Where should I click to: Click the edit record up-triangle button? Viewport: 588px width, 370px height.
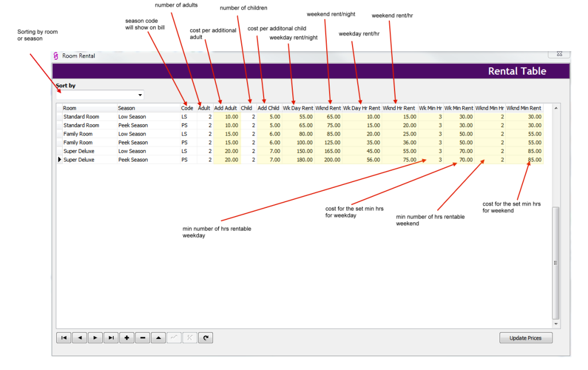[x=158, y=338]
